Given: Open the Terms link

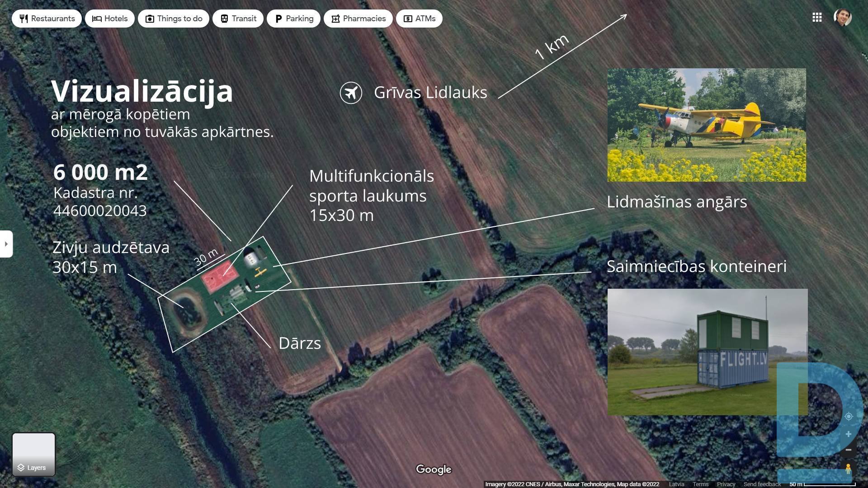Looking at the screenshot, I should coord(700,484).
